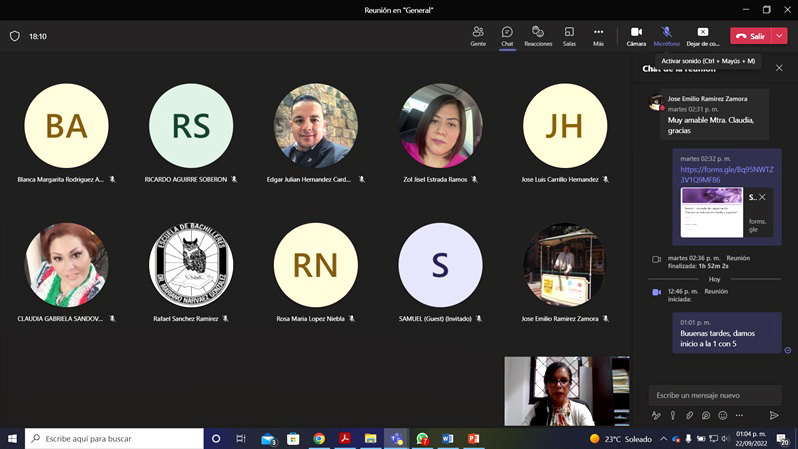Open message format options icon
The image size is (798, 449).
coord(656,415)
